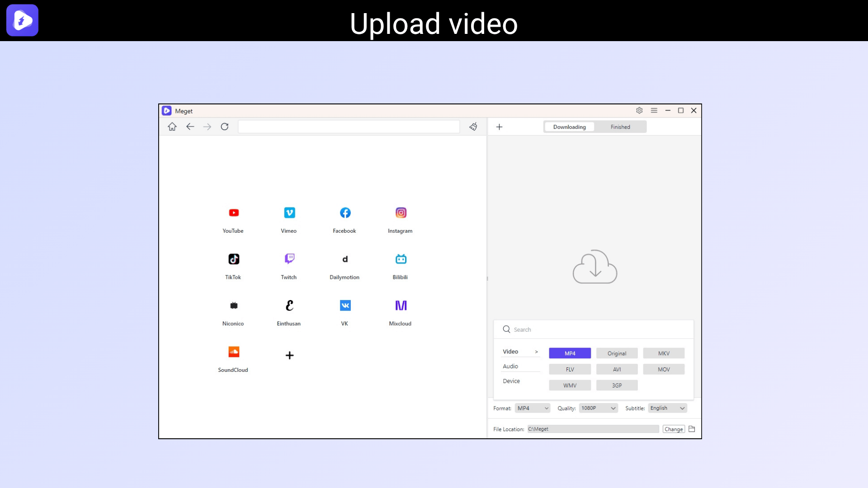Minimize the Meget window
Viewport: 868px width, 488px height.
tap(667, 110)
